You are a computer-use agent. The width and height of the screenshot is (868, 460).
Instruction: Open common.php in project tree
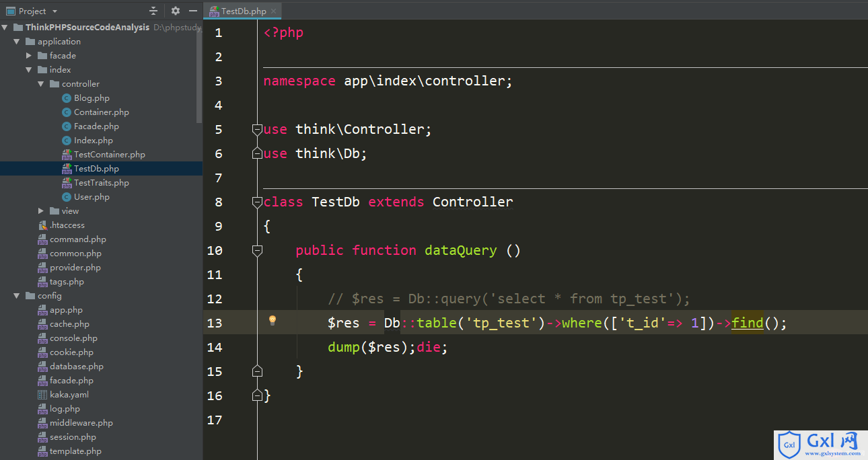click(75, 254)
